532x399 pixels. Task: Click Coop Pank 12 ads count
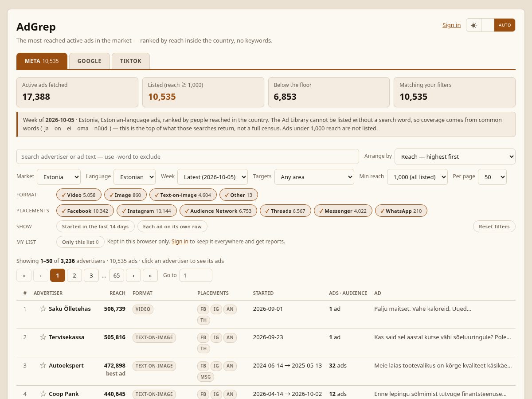point(338,394)
